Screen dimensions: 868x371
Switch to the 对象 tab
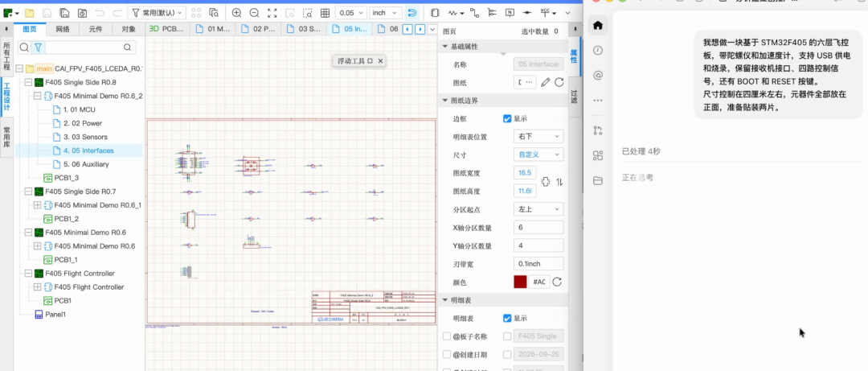129,30
